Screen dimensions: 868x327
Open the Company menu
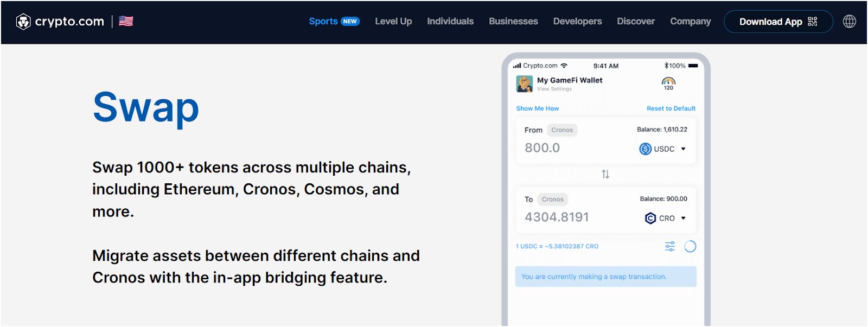690,21
